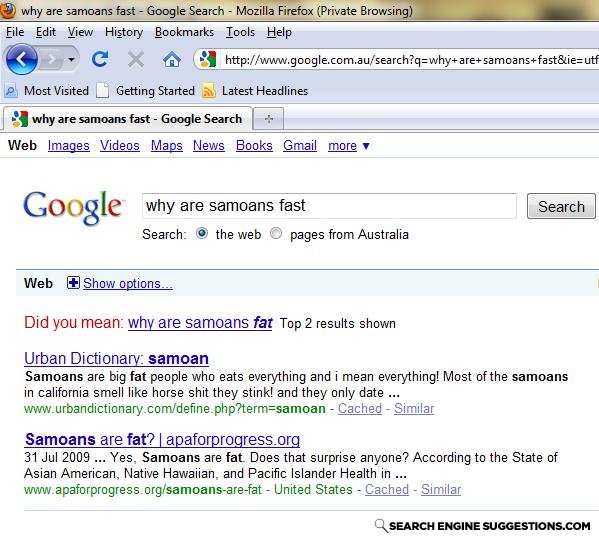This screenshot has height=537, width=599.
Task: Click the favicon on the Google Search tab
Action: point(20,119)
